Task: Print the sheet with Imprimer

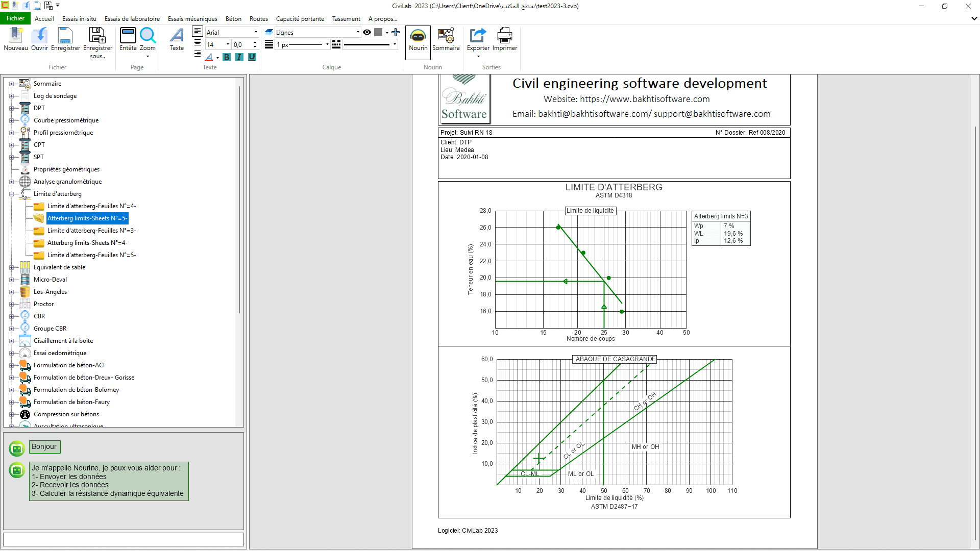Action: pos(505,39)
